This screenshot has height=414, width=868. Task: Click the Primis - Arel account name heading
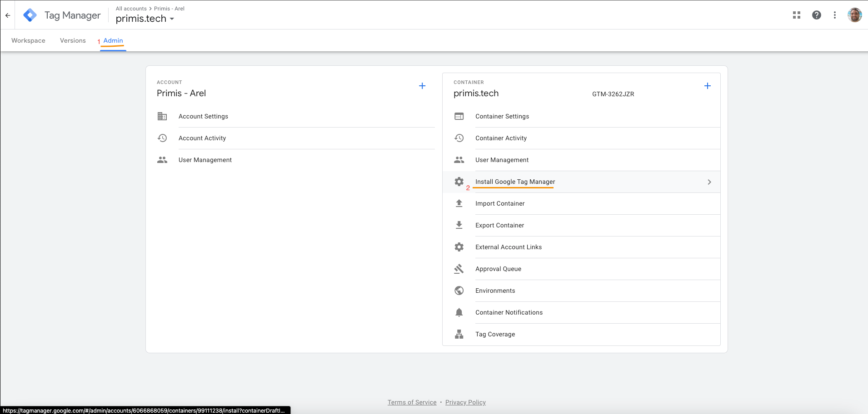point(181,93)
